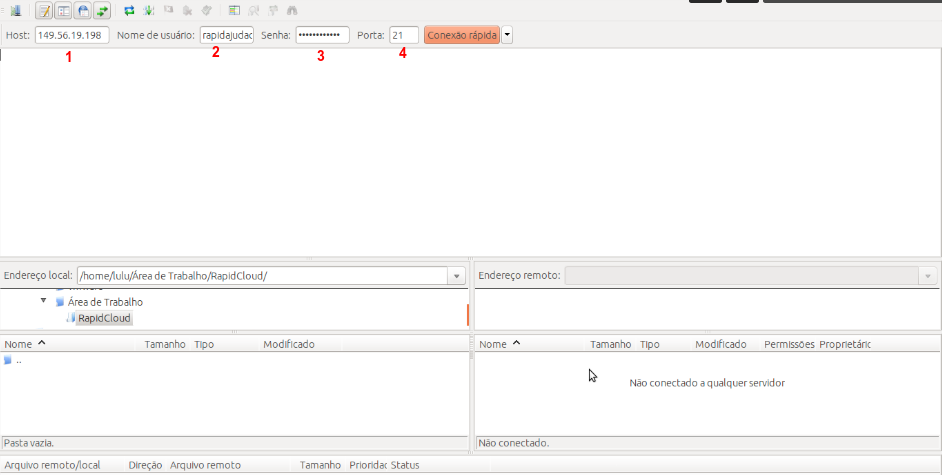Open the Site Manager icon
The height and width of the screenshot is (475, 942).
(15, 11)
